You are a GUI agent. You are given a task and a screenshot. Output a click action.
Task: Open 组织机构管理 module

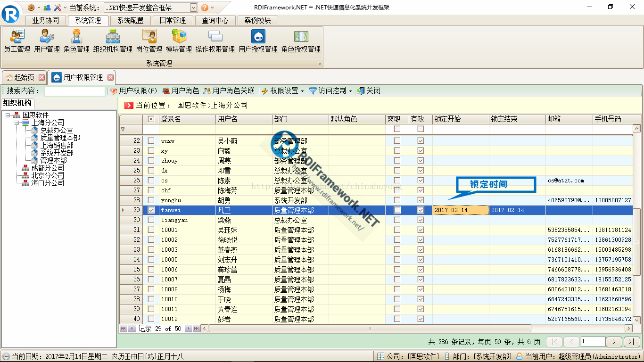(x=113, y=41)
